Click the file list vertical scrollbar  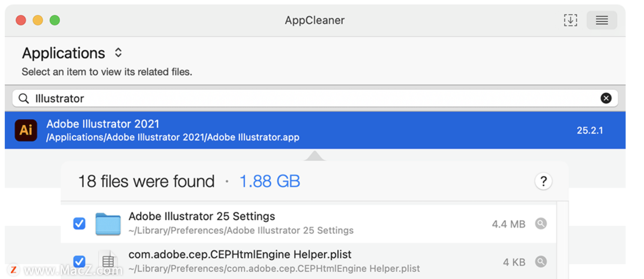point(562,240)
